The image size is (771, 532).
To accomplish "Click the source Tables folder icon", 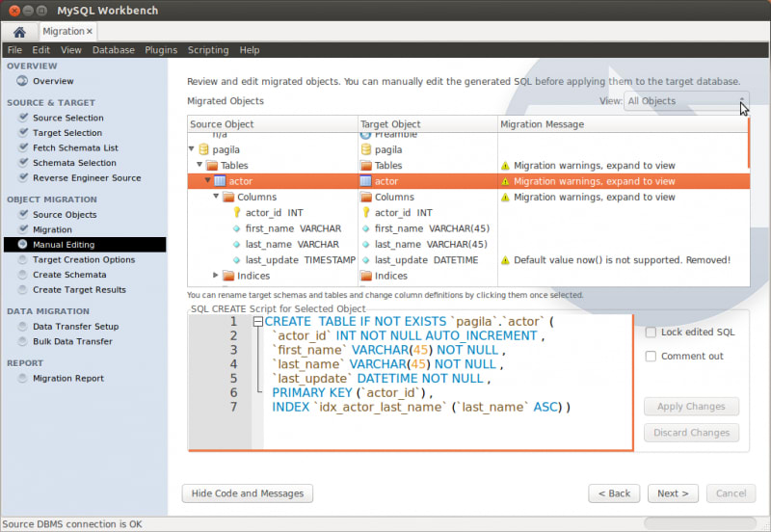I will pos(212,165).
